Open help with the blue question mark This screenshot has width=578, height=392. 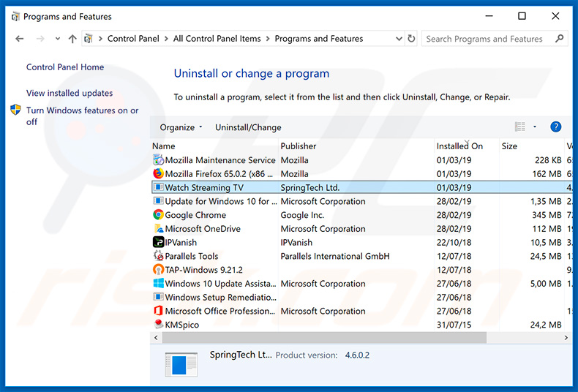coord(555,127)
